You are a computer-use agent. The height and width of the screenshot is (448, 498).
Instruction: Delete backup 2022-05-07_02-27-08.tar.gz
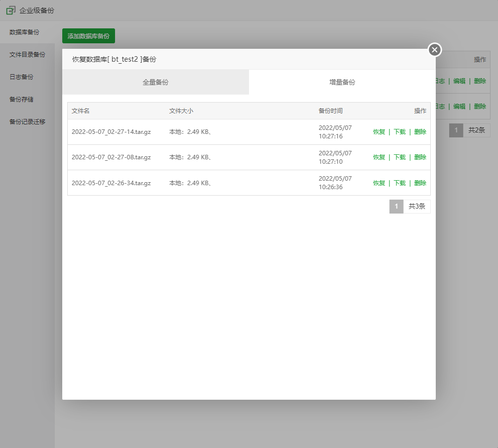(420, 157)
